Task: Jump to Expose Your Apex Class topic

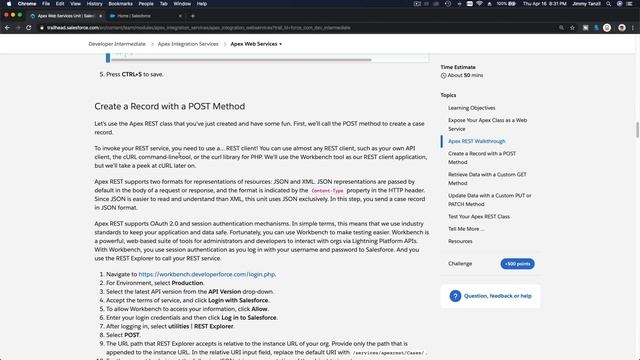Action: click(487, 124)
